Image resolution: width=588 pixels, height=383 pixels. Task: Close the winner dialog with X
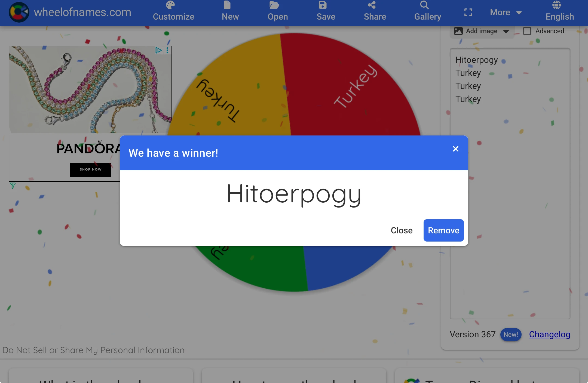[455, 149]
